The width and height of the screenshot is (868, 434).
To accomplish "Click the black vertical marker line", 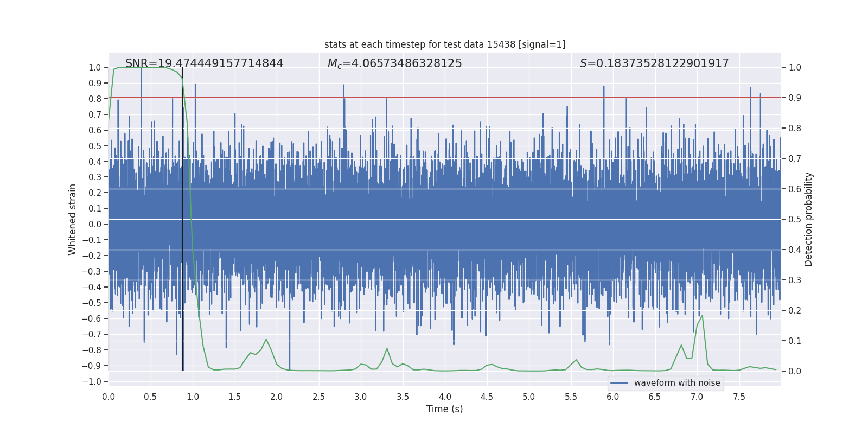I will (x=182, y=217).
